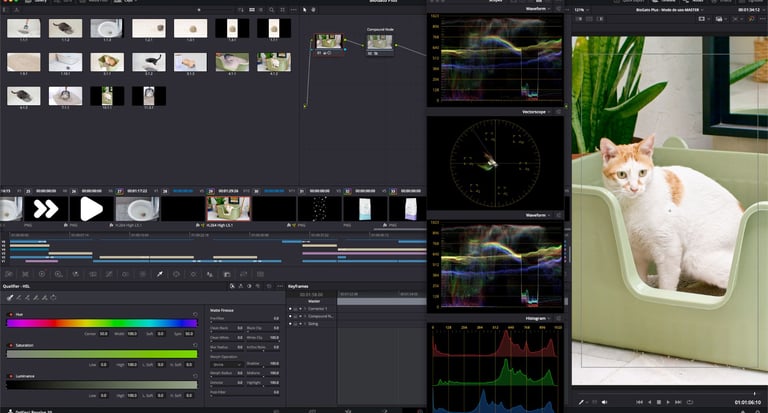The height and width of the screenshot is (413, 768).
Task: Select the cat in green box clip thumbnail
Action: [x=228, y=208]
